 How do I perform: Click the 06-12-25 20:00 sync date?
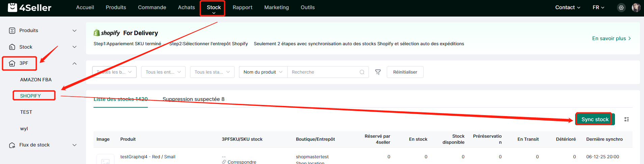click(x=602, y=157)
